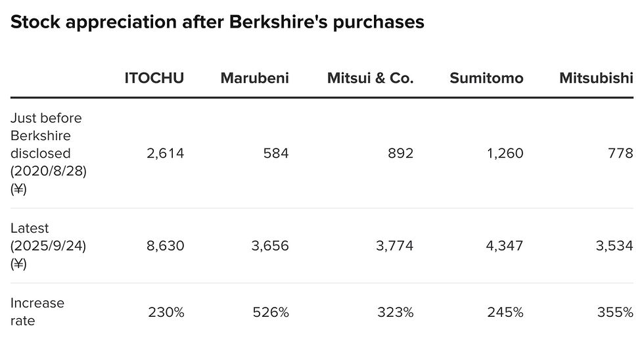
Task: Select Mitsubishi's 355% increase rate
Action: pos(615,312)
